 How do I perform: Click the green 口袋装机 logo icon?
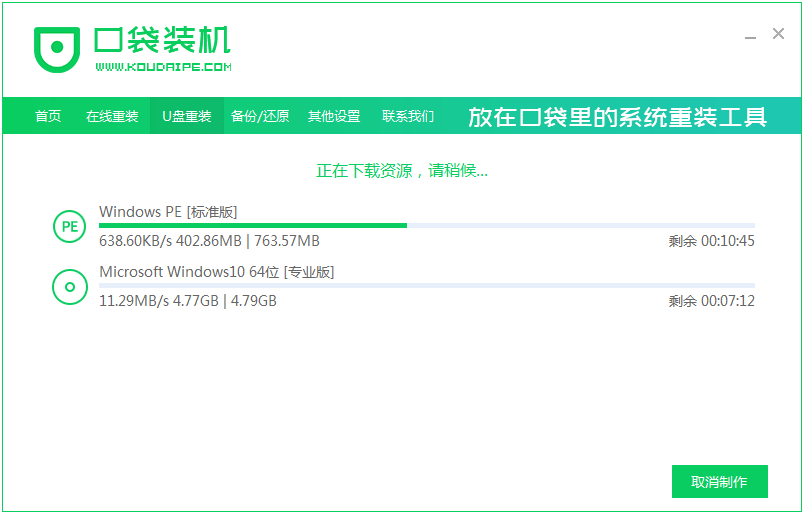click(x=56, y=48)
